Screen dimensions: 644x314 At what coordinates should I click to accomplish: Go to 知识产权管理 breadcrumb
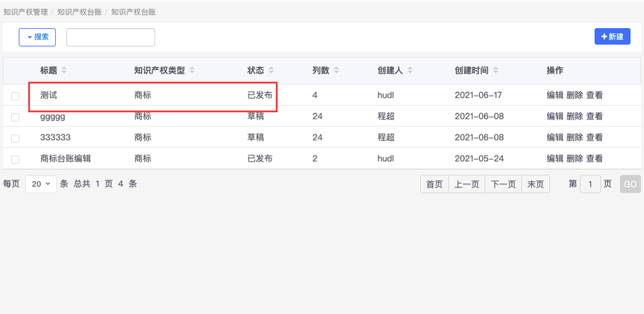point(25,12)
